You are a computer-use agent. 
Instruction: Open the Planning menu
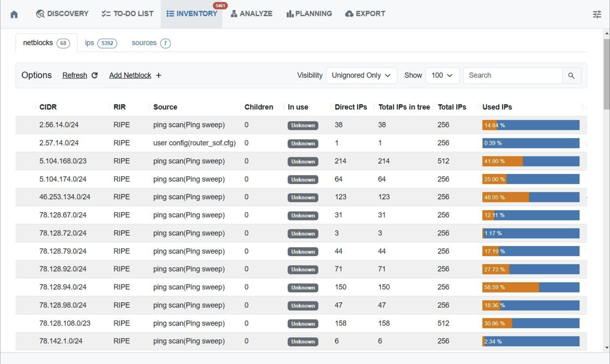(309, 14)
